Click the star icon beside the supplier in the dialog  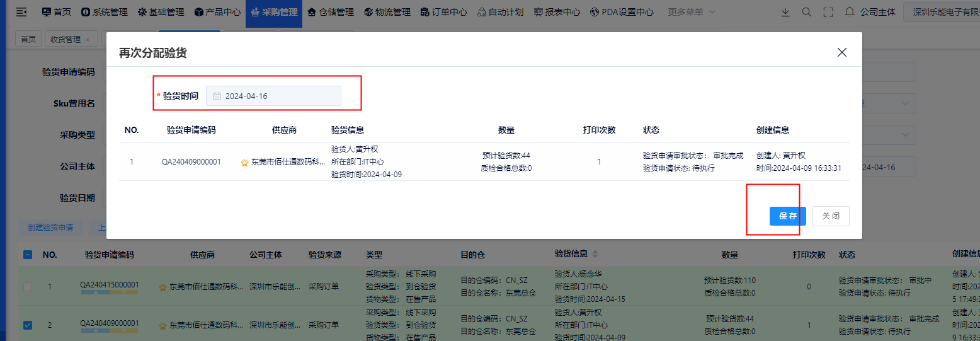(x=244, y=162)
